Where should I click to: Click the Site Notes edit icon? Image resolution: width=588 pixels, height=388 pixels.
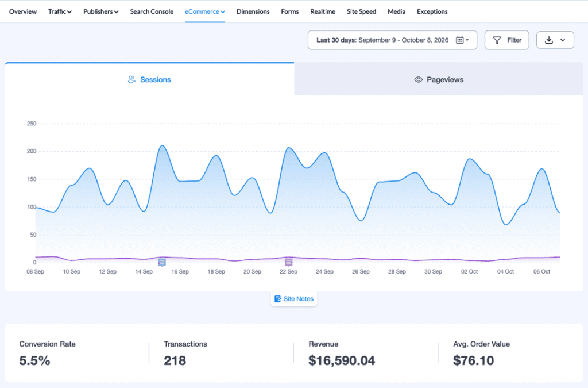tap(278, 299)
